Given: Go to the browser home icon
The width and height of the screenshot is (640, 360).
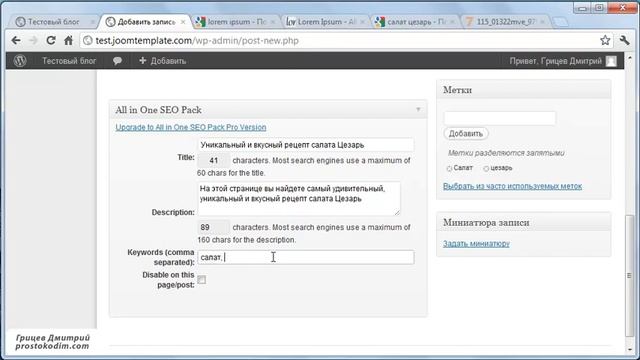Looking at the screenshot, I should click(69, 40).
